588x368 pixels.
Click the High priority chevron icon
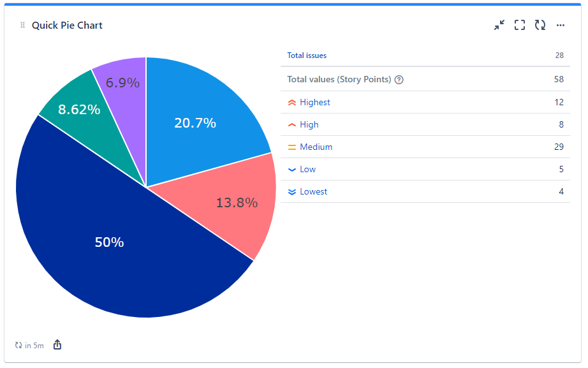[x=292, y=124]
